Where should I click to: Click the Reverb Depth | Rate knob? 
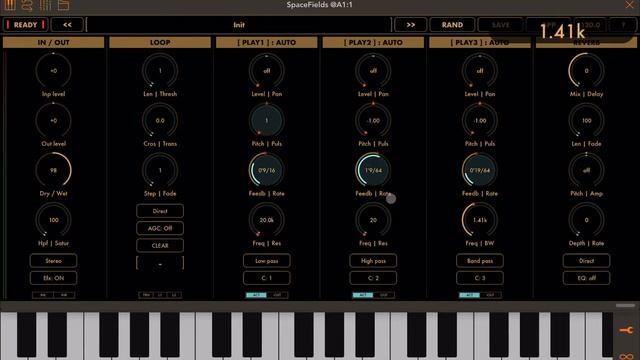[586, 220]
